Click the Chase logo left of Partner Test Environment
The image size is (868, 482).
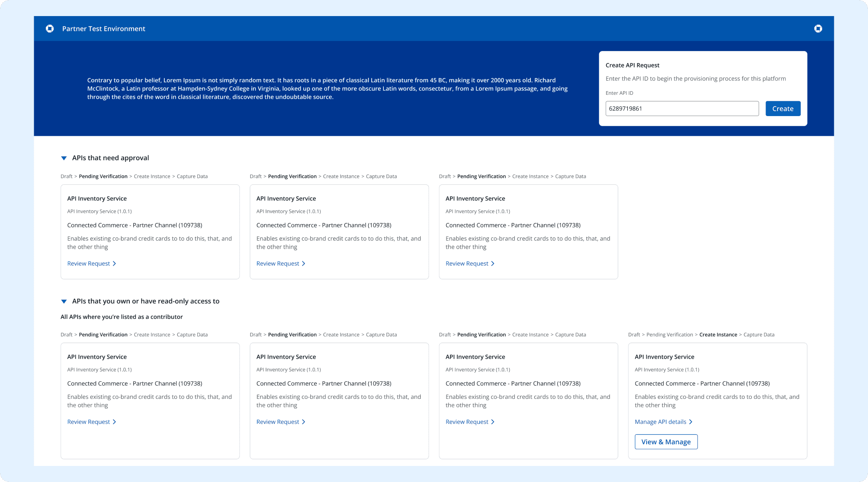(50, 29)
